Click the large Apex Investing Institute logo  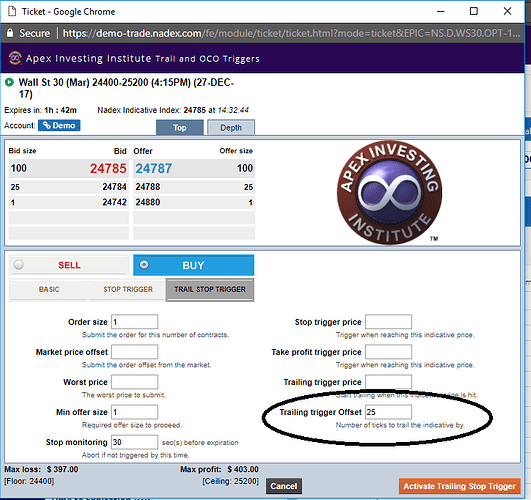(389, 192)
